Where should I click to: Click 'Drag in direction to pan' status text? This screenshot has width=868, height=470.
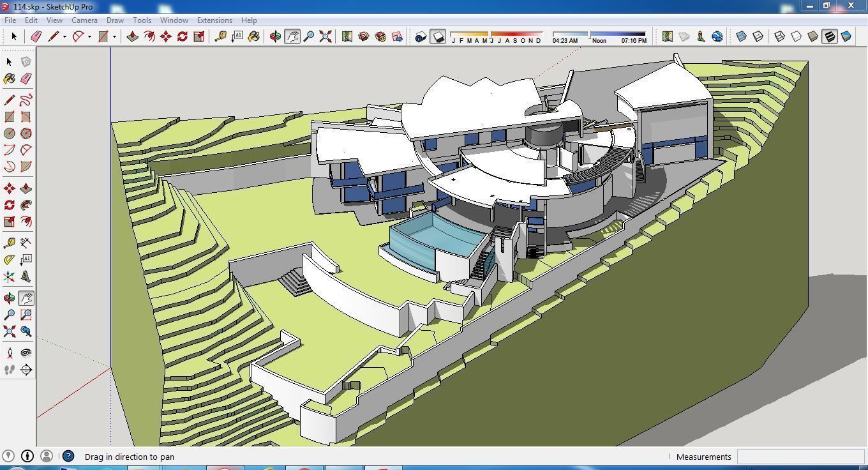(x=130, y=457)
